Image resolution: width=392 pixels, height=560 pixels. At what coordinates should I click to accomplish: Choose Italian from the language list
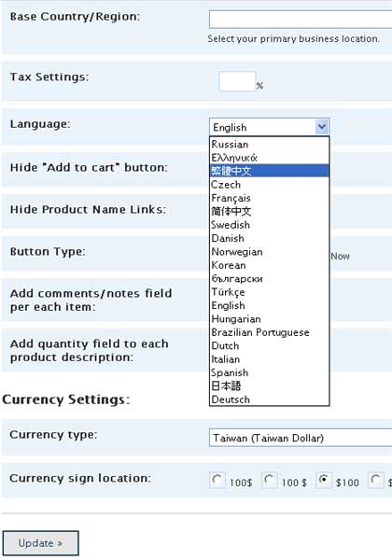[269, 359]
